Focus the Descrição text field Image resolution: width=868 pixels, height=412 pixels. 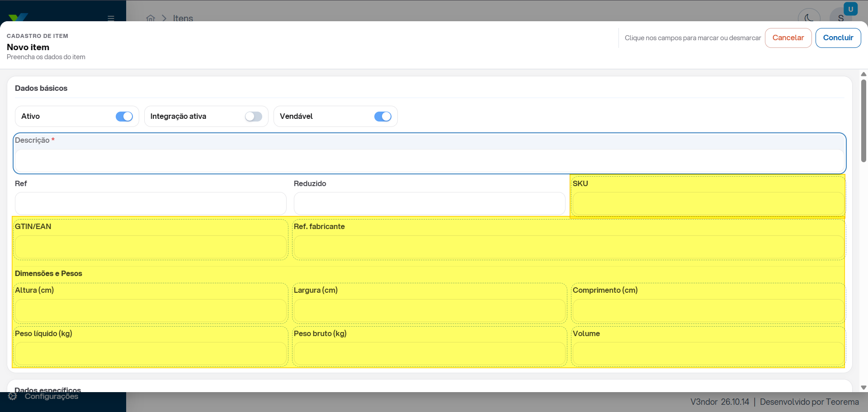(x=429, y=161)
